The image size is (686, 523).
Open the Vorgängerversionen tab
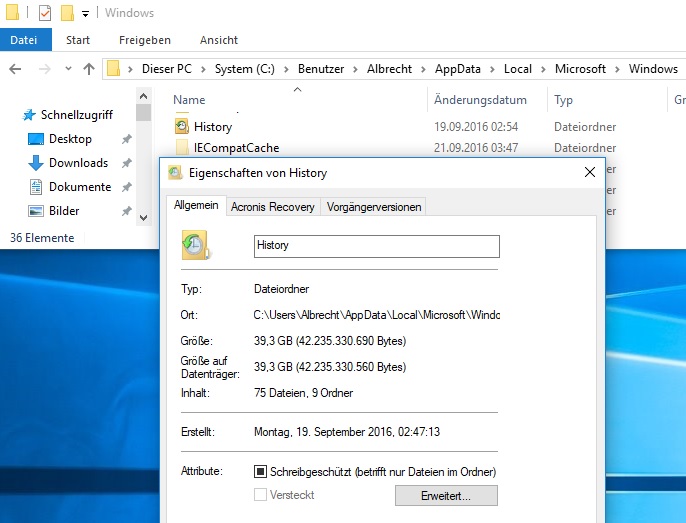[x=374, y=207]
